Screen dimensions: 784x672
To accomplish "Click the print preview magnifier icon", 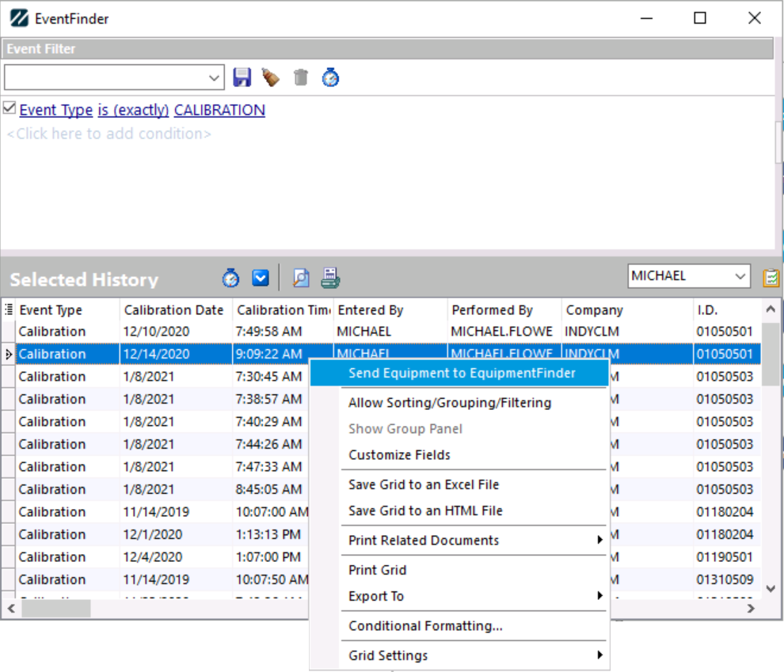I will 301,278.
